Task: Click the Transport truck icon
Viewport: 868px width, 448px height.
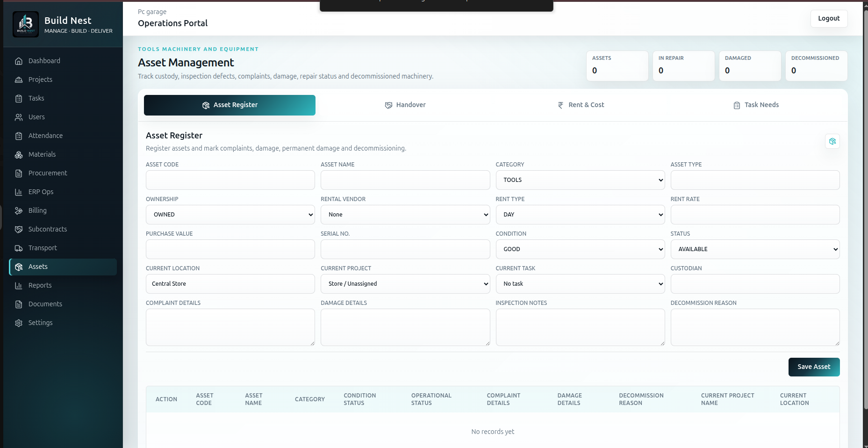Action: pos(19,248)
